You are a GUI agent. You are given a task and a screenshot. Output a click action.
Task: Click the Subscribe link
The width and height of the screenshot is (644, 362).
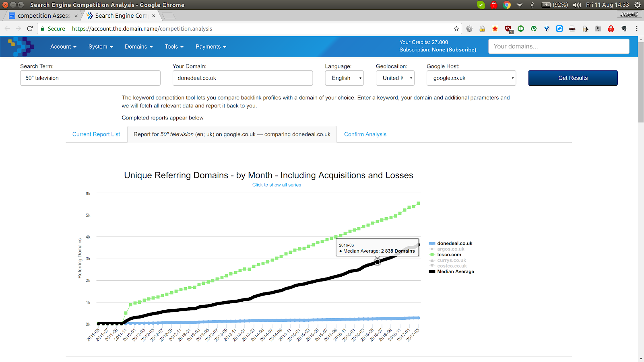(x=461, y=50)
